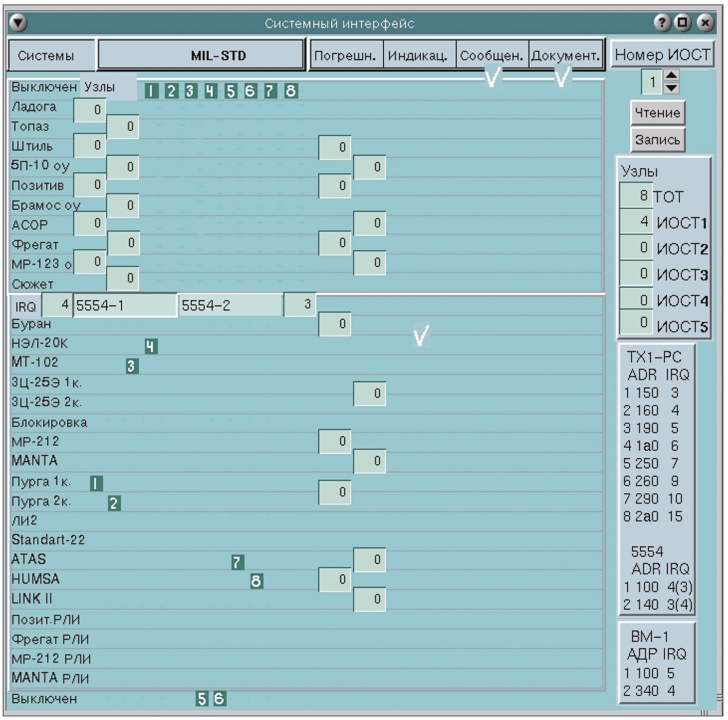Click the zero field on the Ладога row
Viewport: 728px width, 720px height.
(90, 110)
